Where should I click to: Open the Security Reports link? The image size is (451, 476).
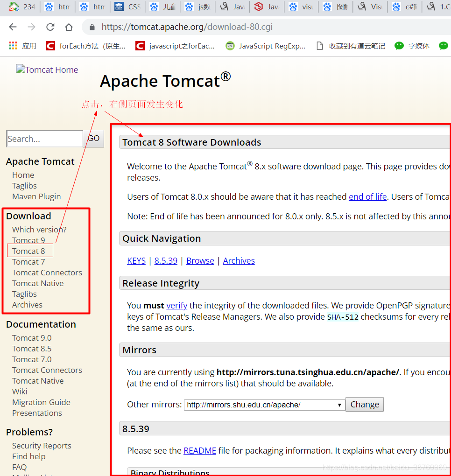coord(42,446)
